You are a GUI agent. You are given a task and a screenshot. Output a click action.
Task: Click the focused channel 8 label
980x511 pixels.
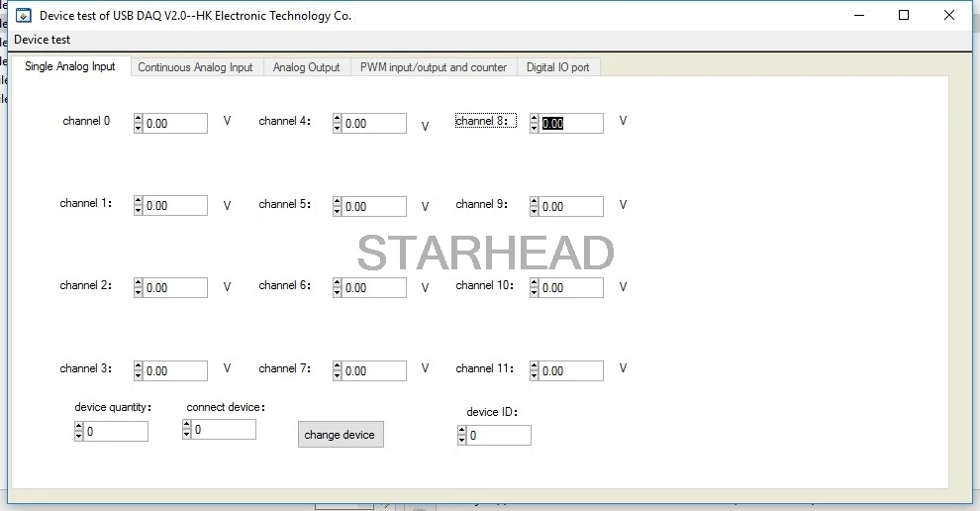[486, 121]
